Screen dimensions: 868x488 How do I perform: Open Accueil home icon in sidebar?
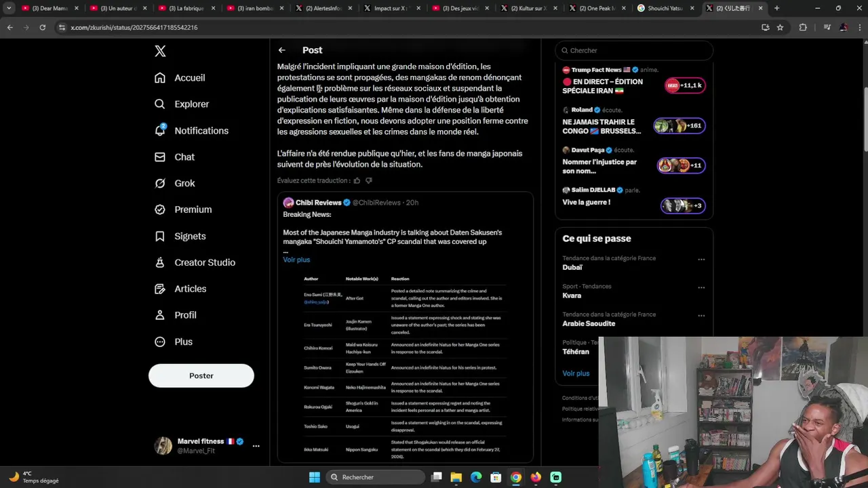click(160, 78)
